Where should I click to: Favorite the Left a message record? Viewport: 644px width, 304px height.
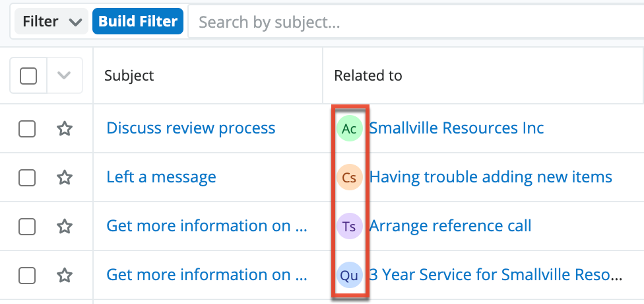click(64, 177)
